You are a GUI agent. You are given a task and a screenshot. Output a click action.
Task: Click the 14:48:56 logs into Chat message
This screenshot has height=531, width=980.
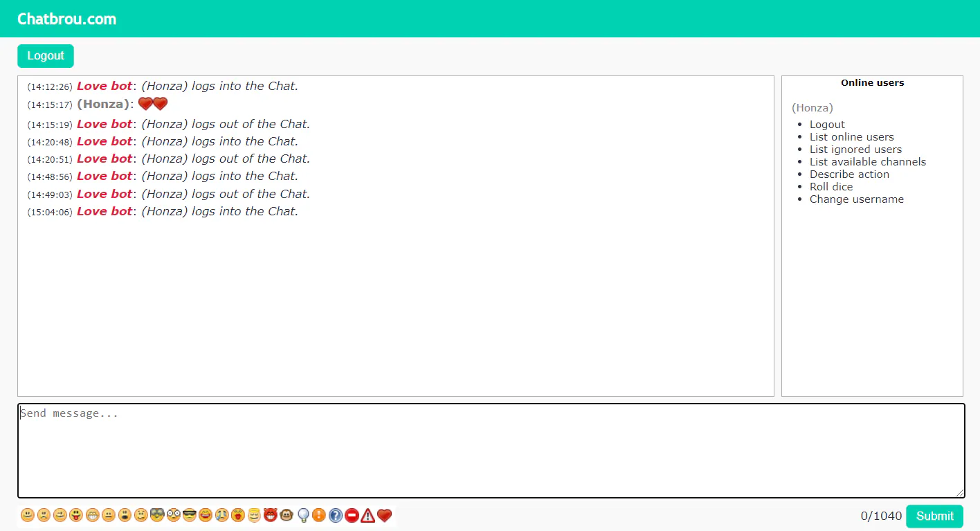220,177
